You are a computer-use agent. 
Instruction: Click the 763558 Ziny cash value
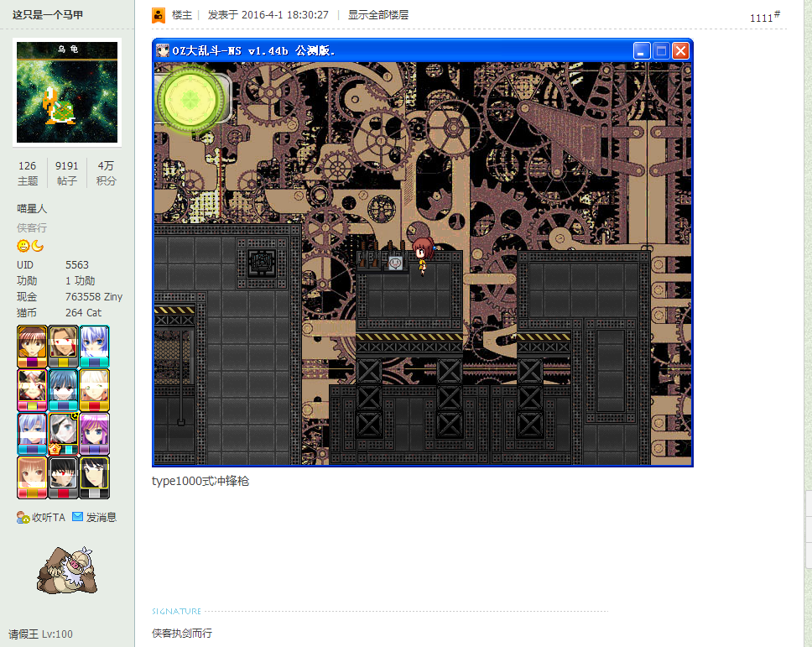click(94, 297)
